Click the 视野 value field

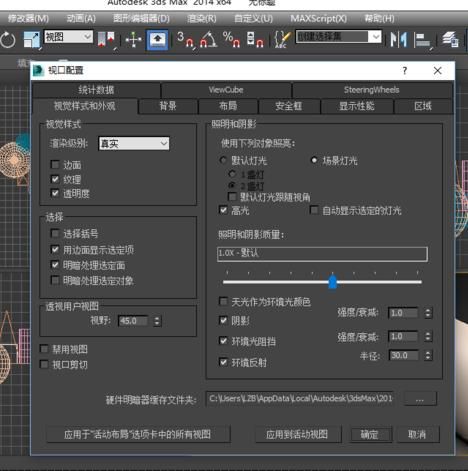(133, 321)
